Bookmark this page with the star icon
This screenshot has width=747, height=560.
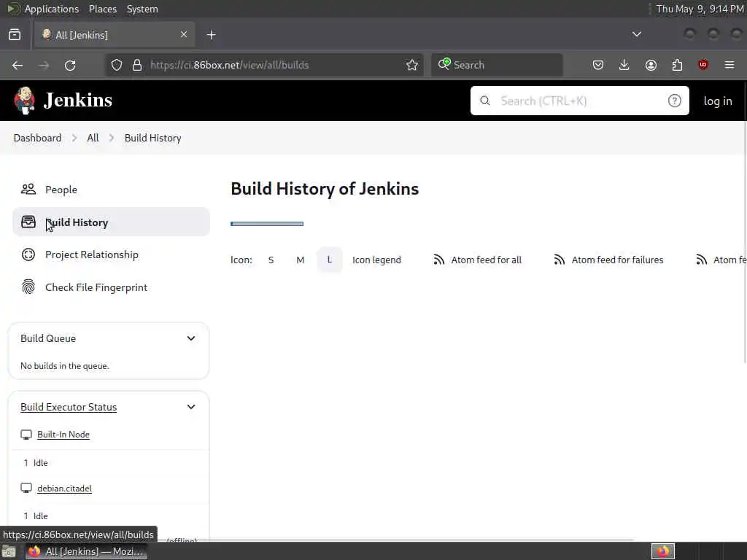coord(412,65)
